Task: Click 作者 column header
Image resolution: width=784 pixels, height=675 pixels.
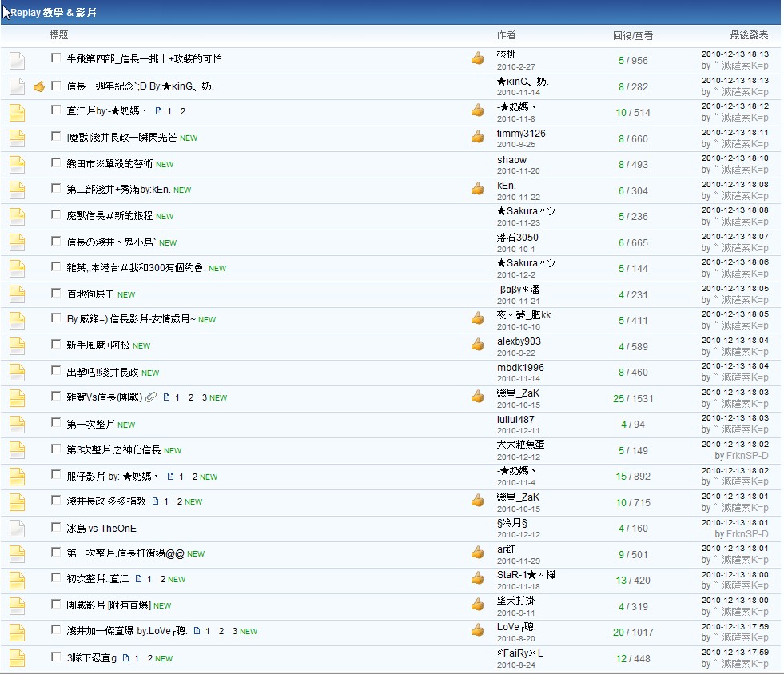Action: click(506, 35)
